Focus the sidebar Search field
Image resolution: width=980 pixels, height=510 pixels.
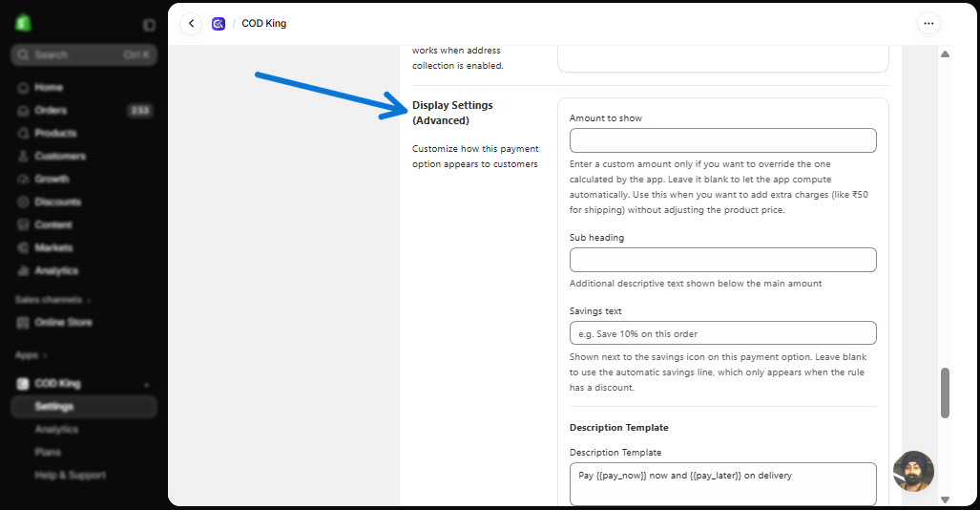84,55
